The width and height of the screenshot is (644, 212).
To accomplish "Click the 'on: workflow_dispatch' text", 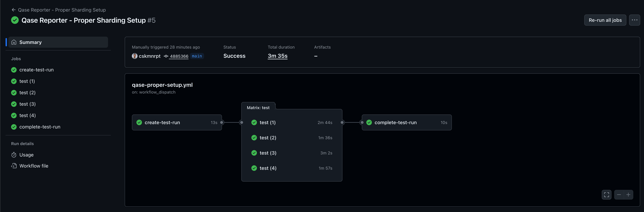I will pos(154,92).
